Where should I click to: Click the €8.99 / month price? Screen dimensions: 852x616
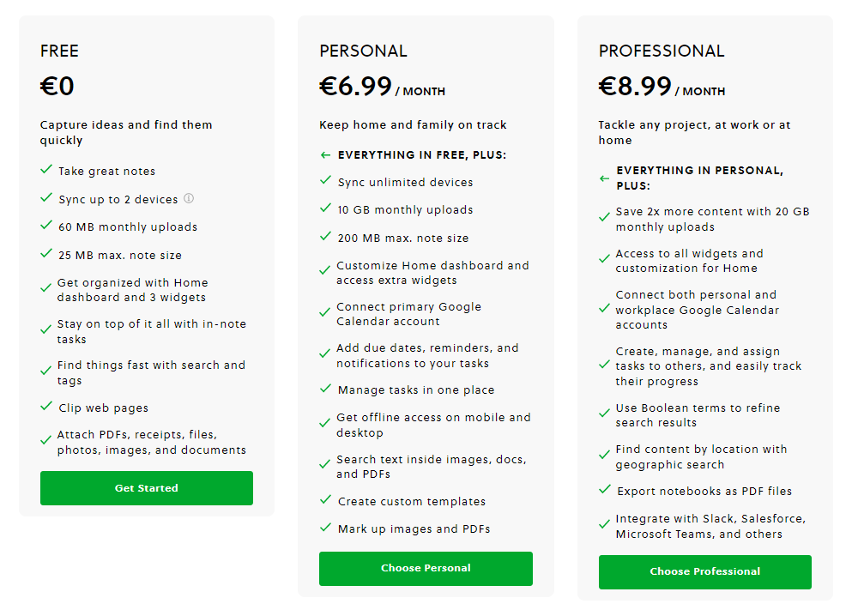661,88
